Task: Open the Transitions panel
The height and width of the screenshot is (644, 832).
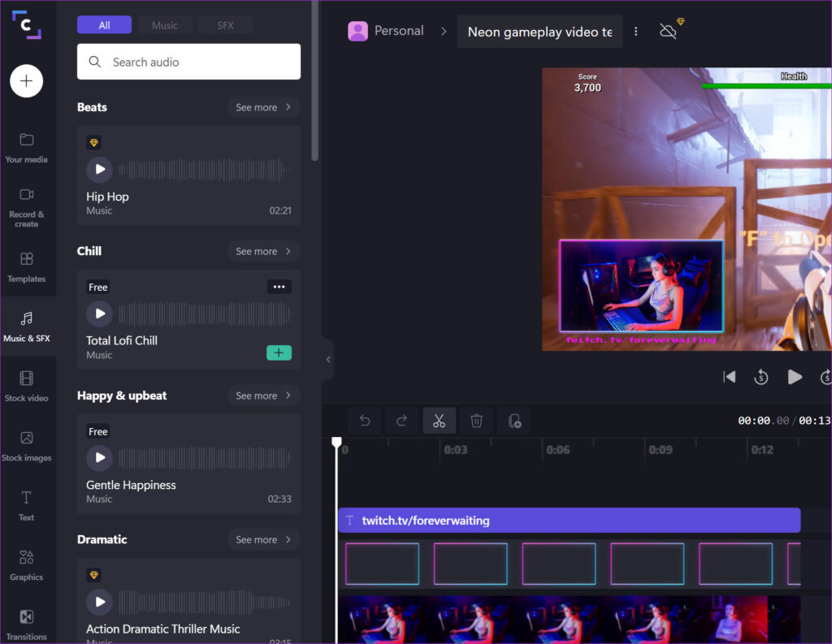Action: [x=27, y=621]
